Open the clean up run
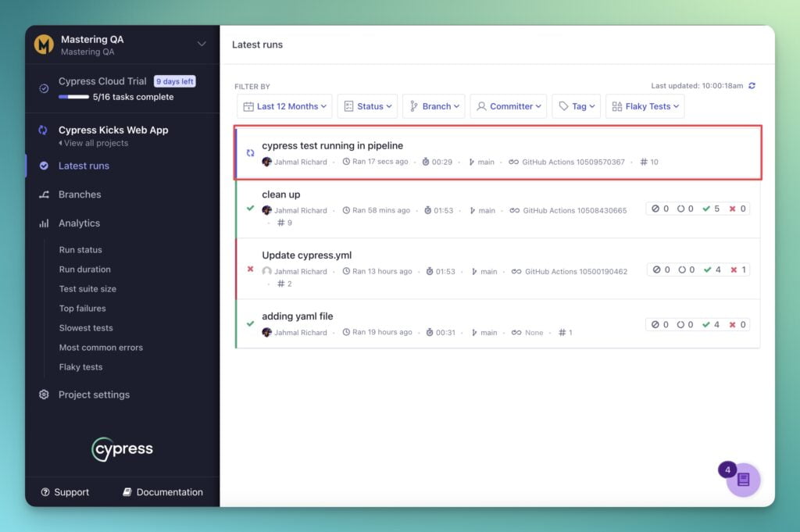 281,195
